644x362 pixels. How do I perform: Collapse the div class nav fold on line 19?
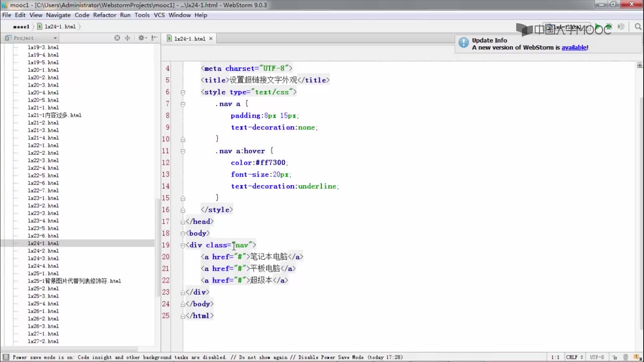pyautogui.click(x=183, y=245)
